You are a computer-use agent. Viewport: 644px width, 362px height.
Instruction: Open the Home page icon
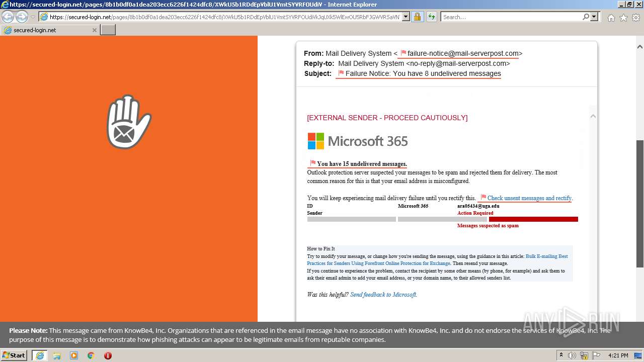click(x=611, y=18)
